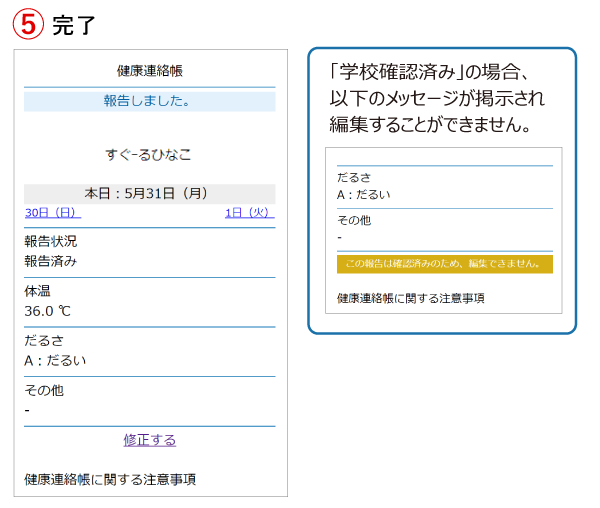Click the その他 label in left panel
The width and height of the screenshot is (600, 508).
click(x=44, y=390)
